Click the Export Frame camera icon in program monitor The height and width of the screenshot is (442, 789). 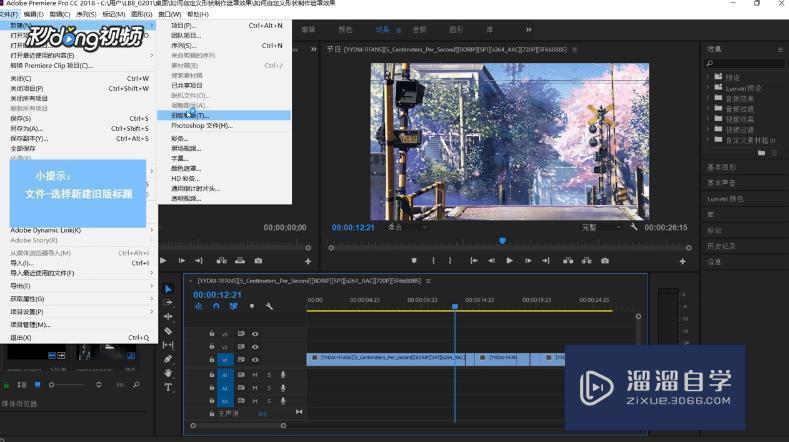pos(605,261)
